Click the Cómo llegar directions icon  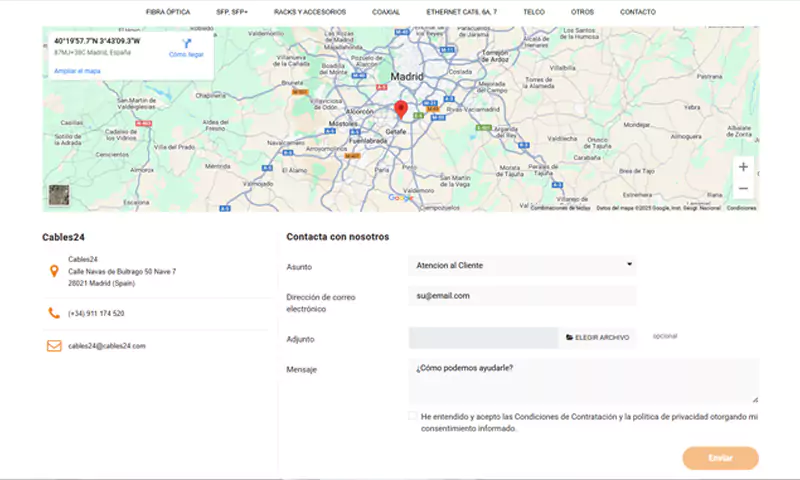click(x=186, y=44)
